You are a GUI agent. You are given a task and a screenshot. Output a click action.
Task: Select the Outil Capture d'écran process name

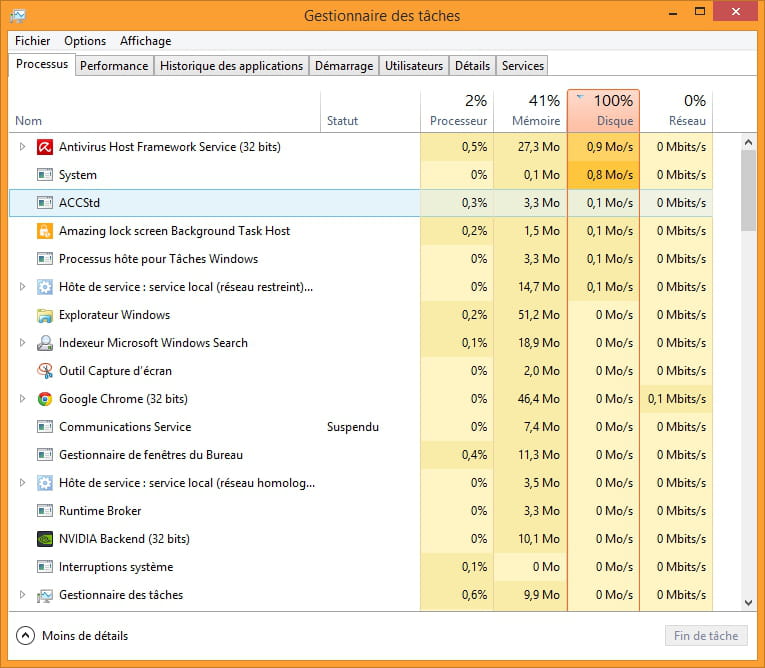point(116,371)
